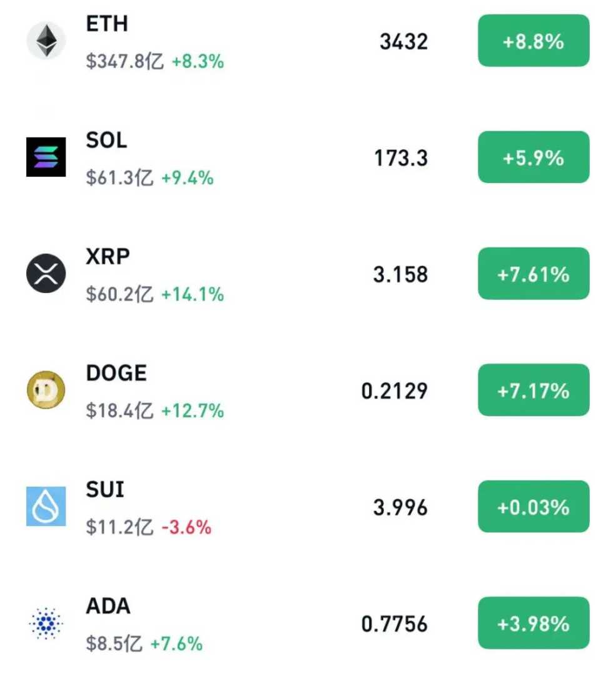Click the XRP logo icon

pos(46,274)
